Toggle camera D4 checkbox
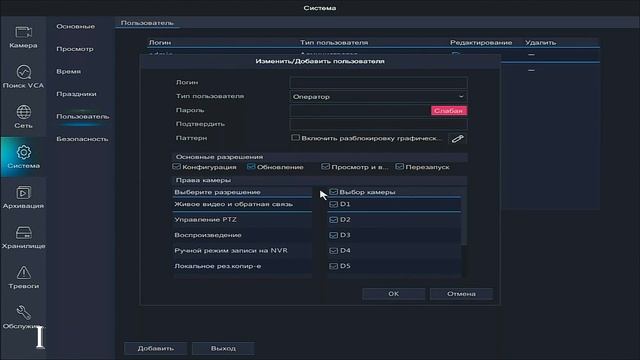This screenshot has width=640, height=360. coord(333,251)
